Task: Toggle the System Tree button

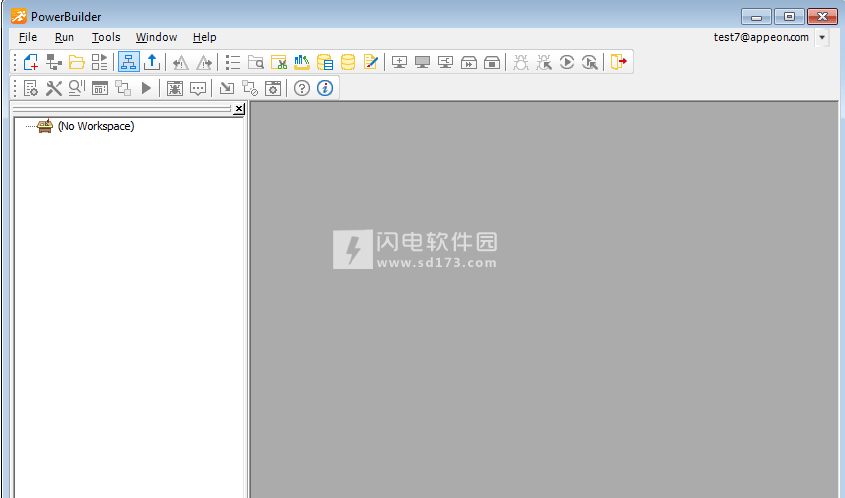Action: [x=129, y=62]
